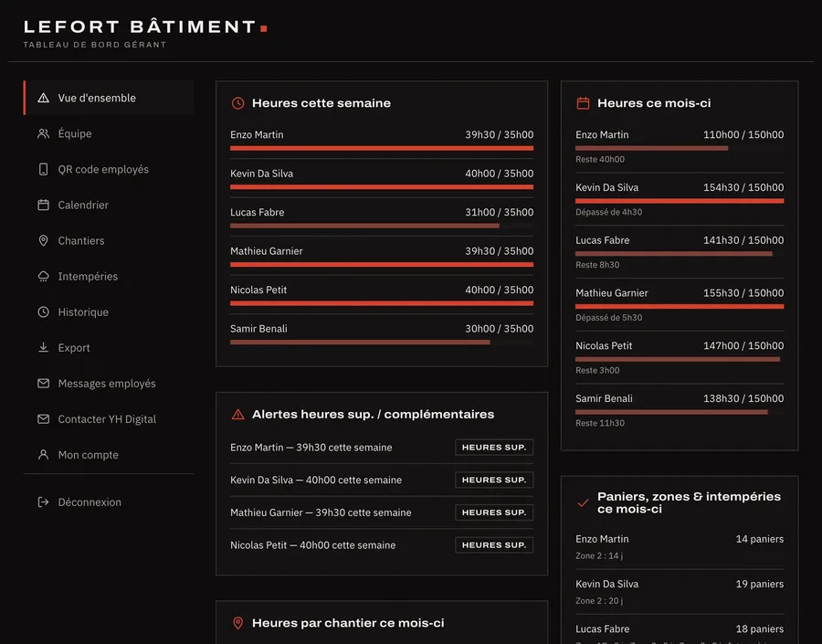Click the 14 paniers value for Enzo Martin

pyautogui.click(x=760, y=539)
